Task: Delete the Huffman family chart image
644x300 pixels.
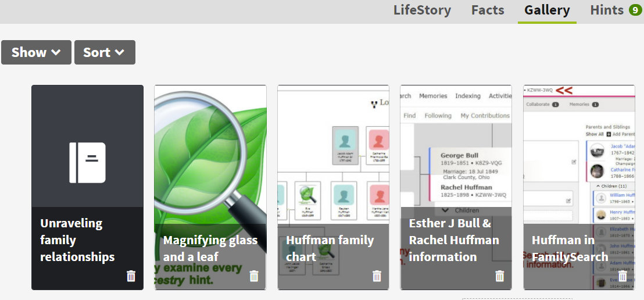Action: tap(377, 276)
